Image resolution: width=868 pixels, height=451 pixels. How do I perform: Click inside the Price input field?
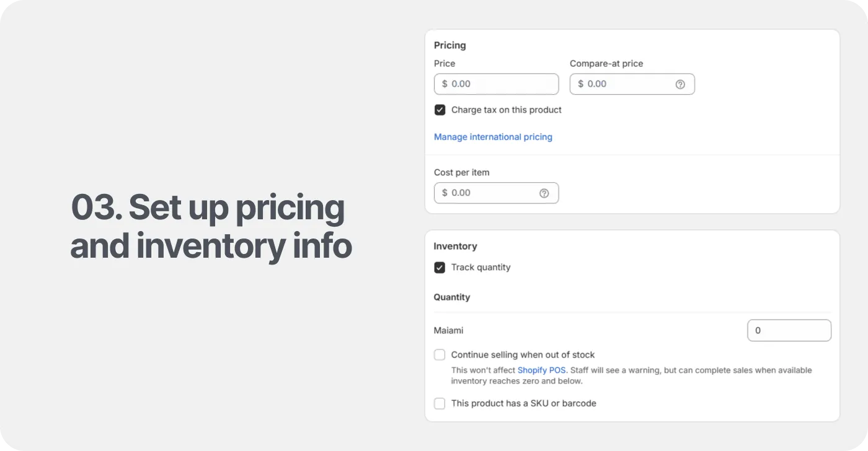tap(496, 84)
